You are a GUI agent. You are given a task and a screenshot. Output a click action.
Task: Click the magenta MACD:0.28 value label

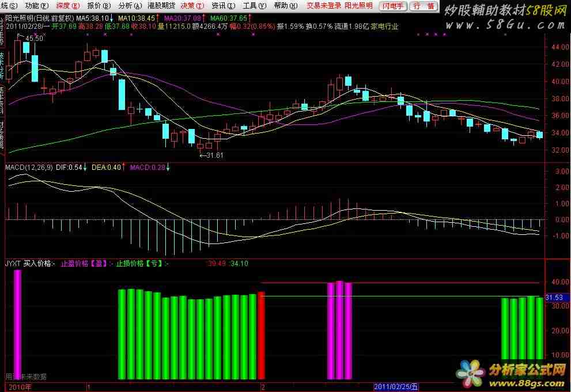[x=148, y=168]
